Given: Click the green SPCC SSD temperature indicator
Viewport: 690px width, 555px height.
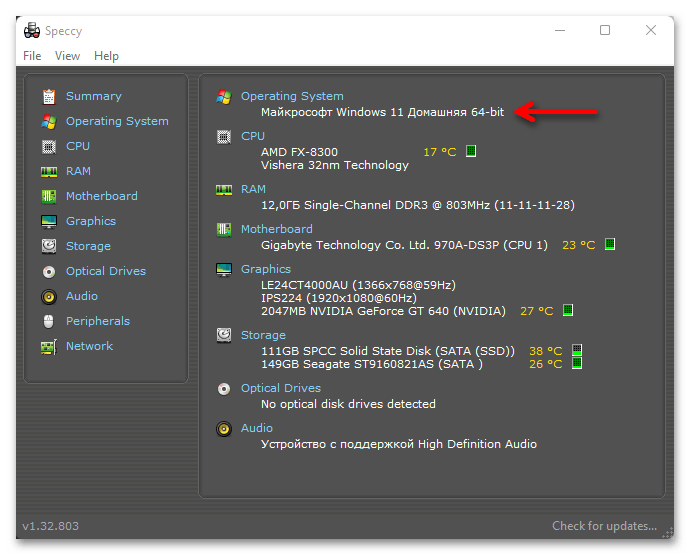Looking at the screenshot, I should tap(577, 350).
